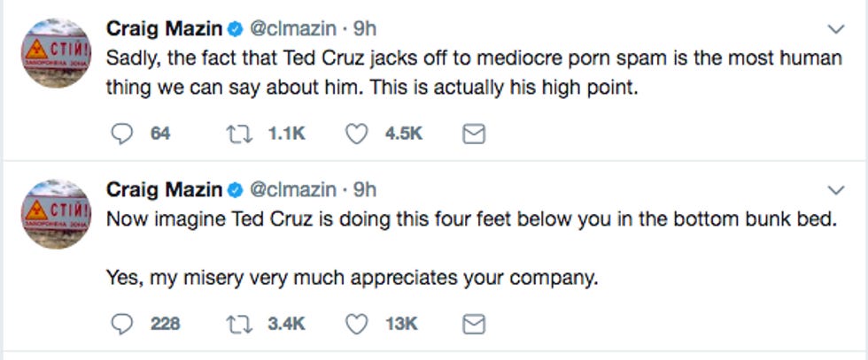Send first tweet via direct message envelope

(x=475, y=134)
